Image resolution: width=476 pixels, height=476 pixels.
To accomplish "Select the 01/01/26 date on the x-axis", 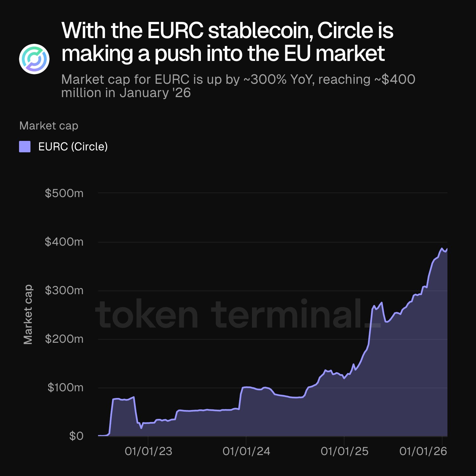I will [x=423, y=451].
